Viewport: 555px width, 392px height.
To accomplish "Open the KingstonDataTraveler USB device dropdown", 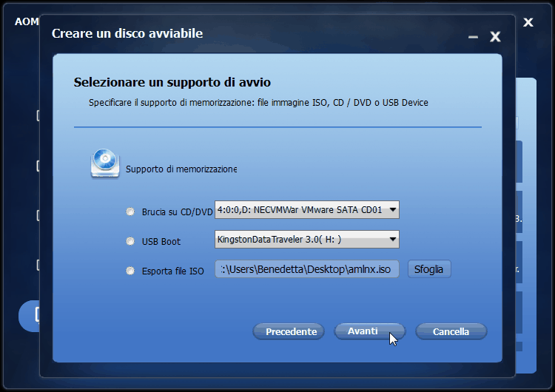I will pos(307,239).
